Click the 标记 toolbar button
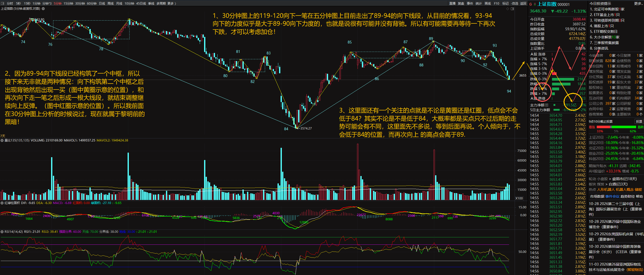644x275 pixels. click(505, 3)
